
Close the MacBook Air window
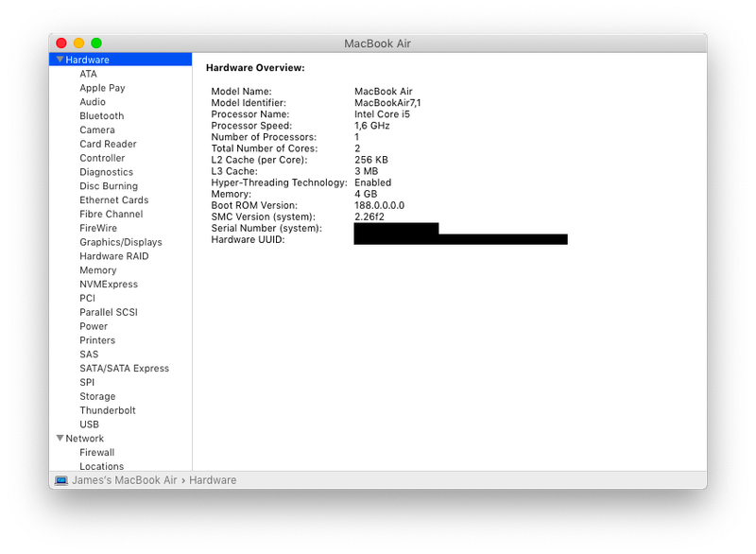point(61,43)
